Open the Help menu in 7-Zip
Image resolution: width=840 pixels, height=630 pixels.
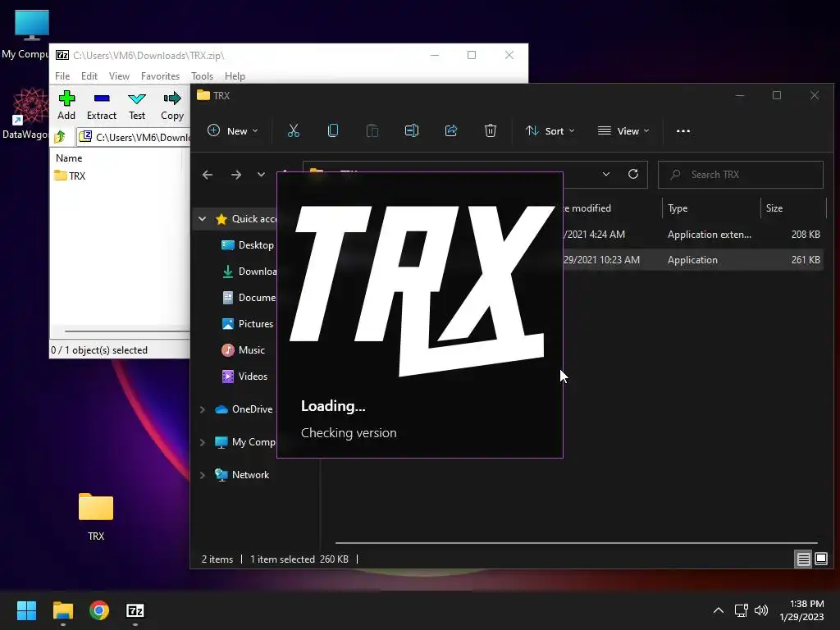click(x=235, y=76)
